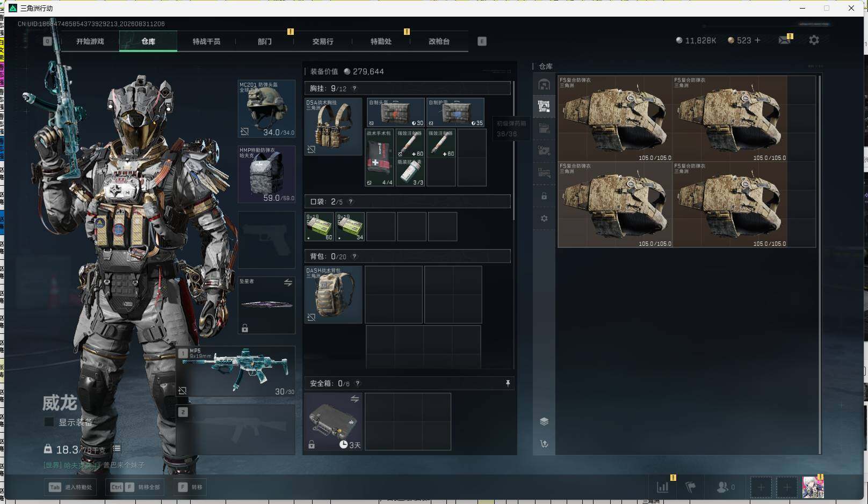Image resolution: width=868 pixels, height=504 pixels.
Task: Open the settings gear in the top bar
Action: (814, 40)
